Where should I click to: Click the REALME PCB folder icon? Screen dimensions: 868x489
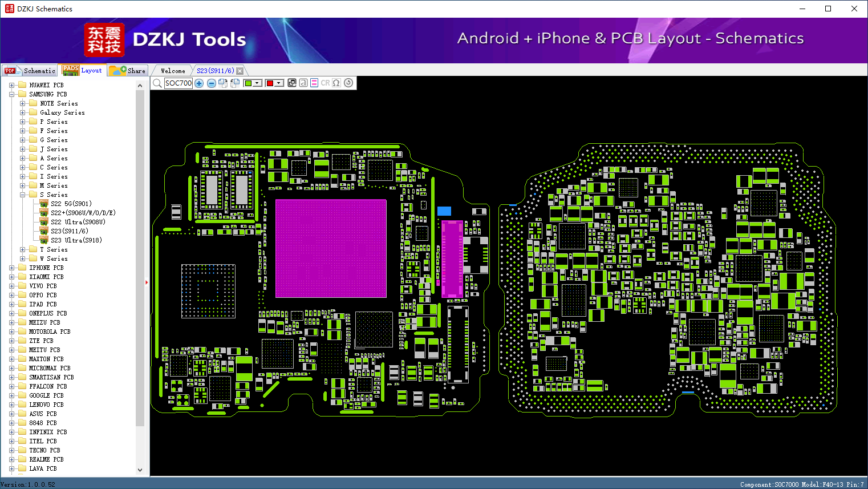point(22,459)
